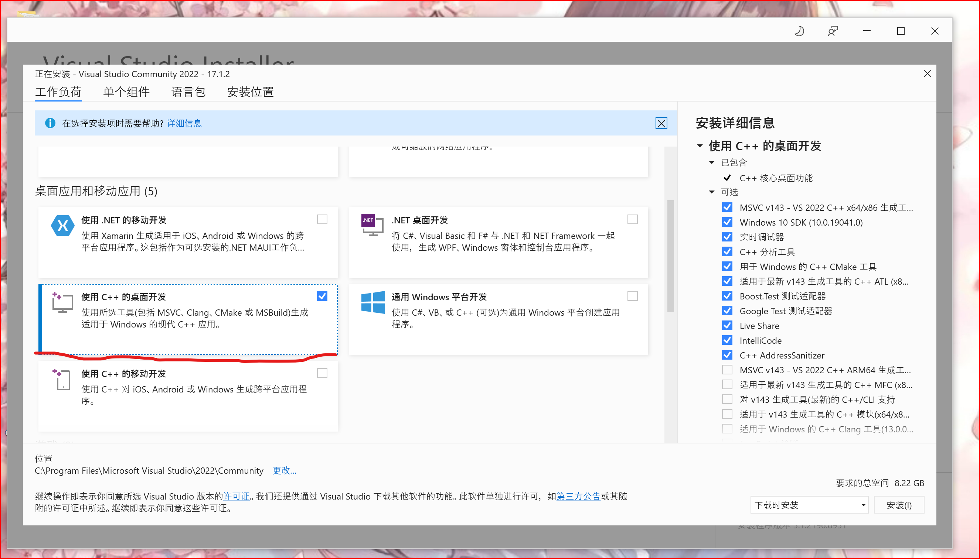The height and width of the screenshot is (559, 980).
Task: Check C++ 模块 for v143 option
Action: click(x=727, y=414)
